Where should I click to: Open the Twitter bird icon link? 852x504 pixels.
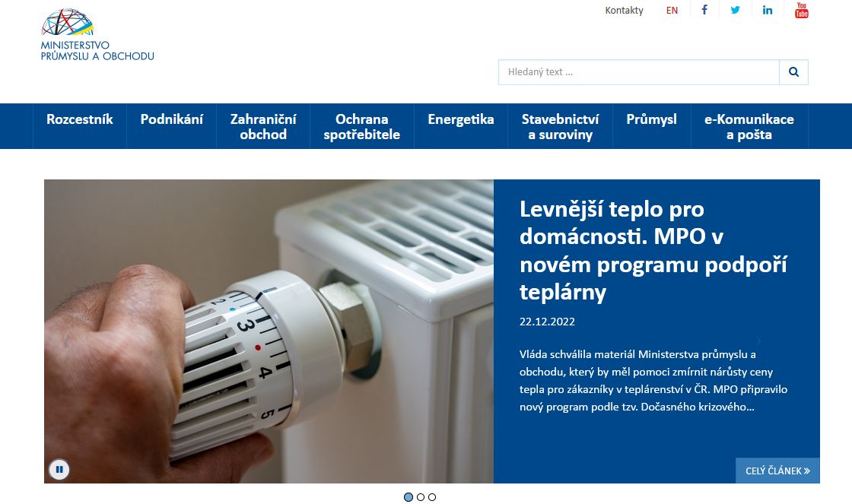(x=735, y=10)
